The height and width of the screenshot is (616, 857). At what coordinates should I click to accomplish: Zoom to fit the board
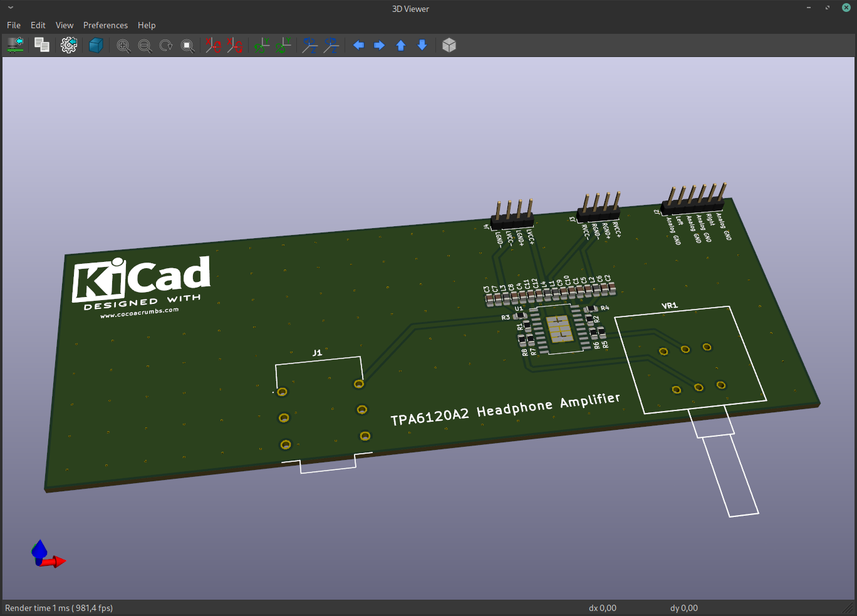point(187,46)
